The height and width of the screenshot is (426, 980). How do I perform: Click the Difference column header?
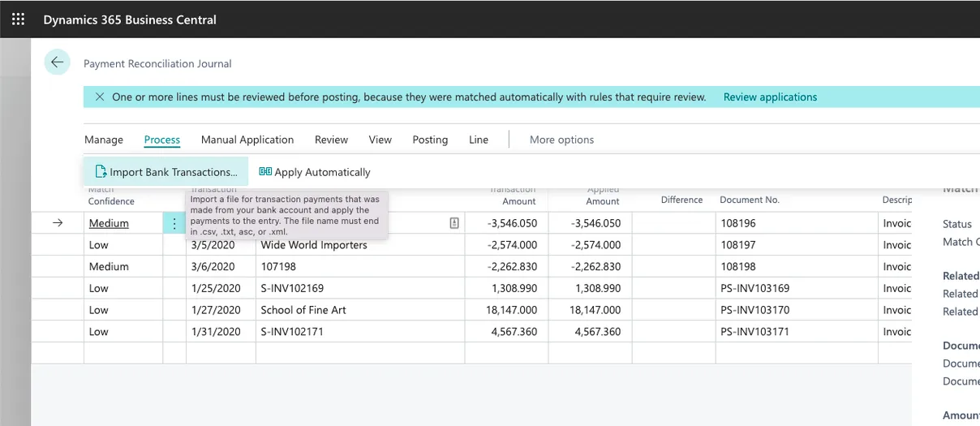point(681,200)
